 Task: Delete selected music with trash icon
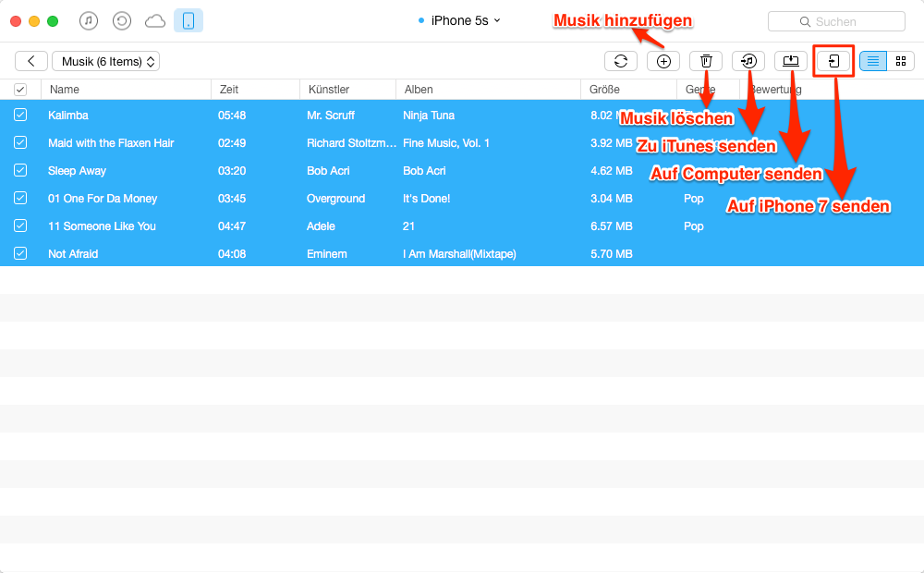point(706,61)
